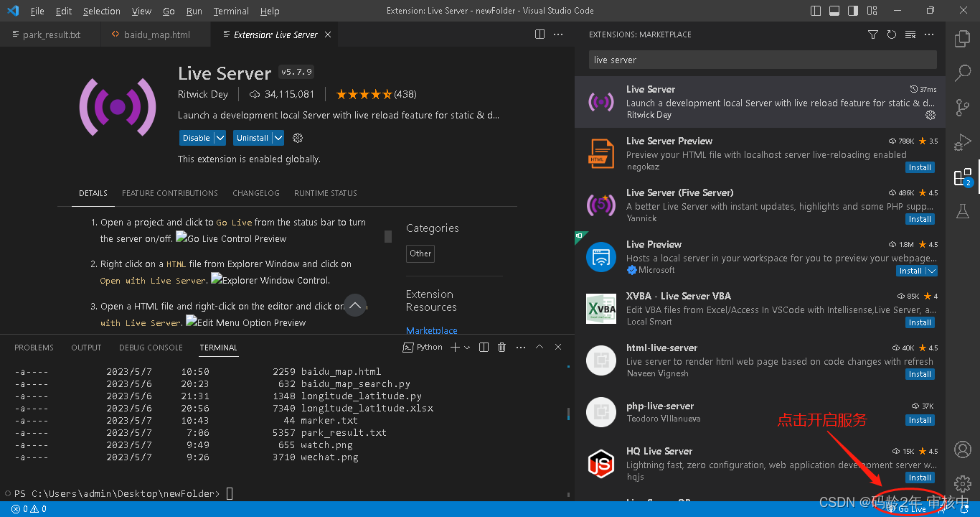Viewport: 980px width, 517px height.
Task: Toggle the right Side Bar layout button
Action: (x=853, y=11)
